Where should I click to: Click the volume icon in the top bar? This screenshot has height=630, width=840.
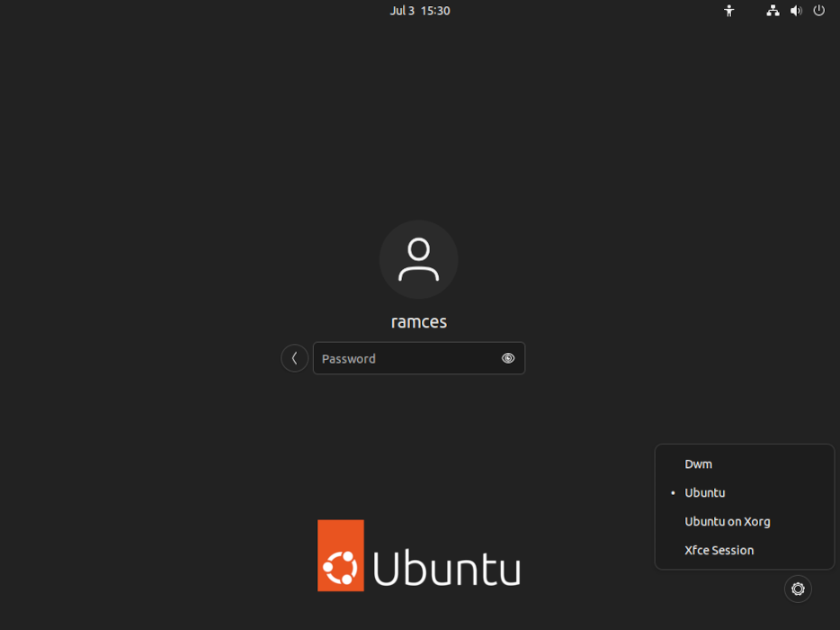[796, 11]
